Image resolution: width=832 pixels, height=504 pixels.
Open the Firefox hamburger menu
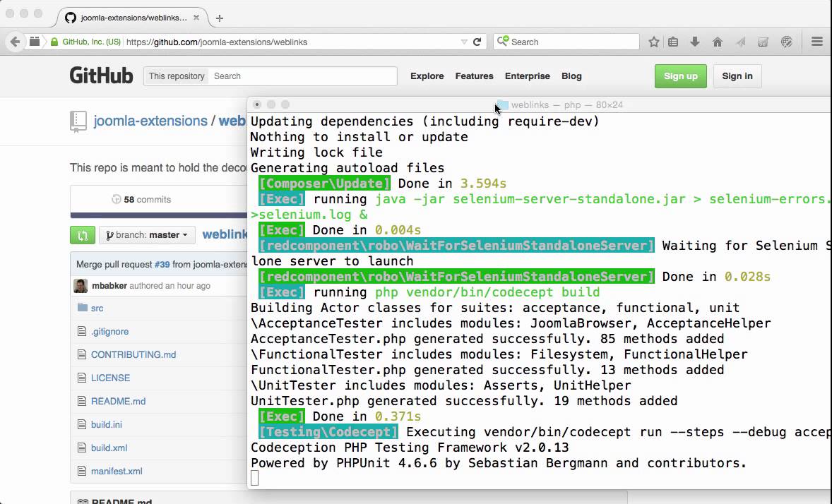[817, 42]
